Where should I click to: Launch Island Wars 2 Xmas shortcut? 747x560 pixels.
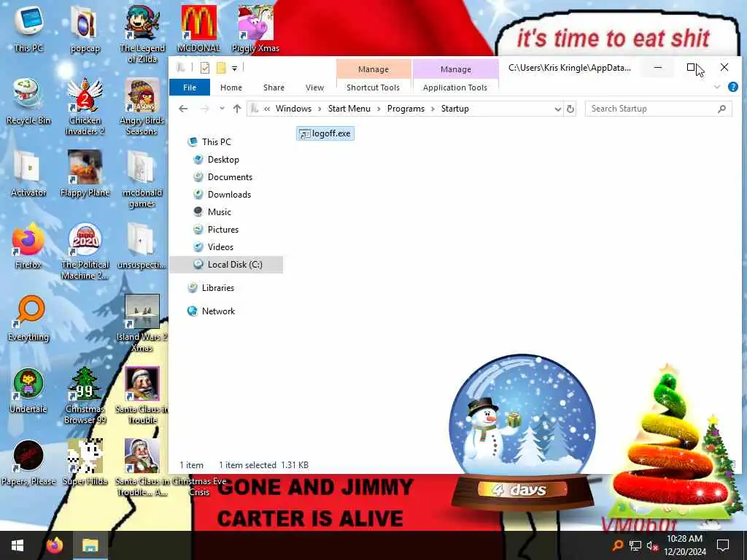click(142, 324)
